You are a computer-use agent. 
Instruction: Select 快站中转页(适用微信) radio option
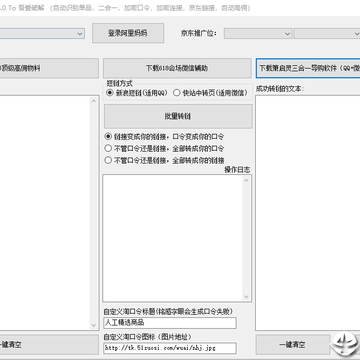pyautogui.click(x=211, y=93)
